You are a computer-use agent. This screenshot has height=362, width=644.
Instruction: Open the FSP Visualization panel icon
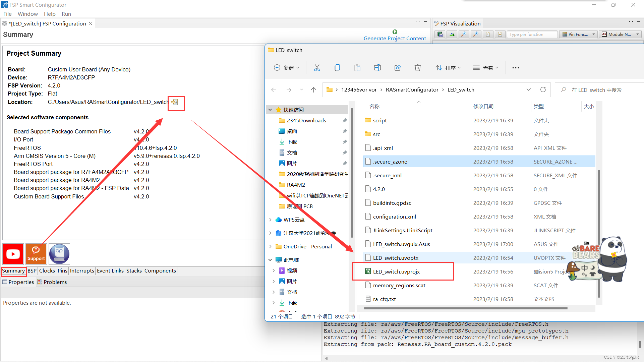pos(438,23)
